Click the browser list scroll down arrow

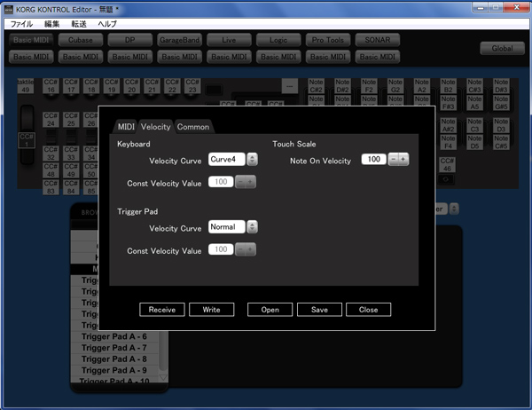click(163, 377)
